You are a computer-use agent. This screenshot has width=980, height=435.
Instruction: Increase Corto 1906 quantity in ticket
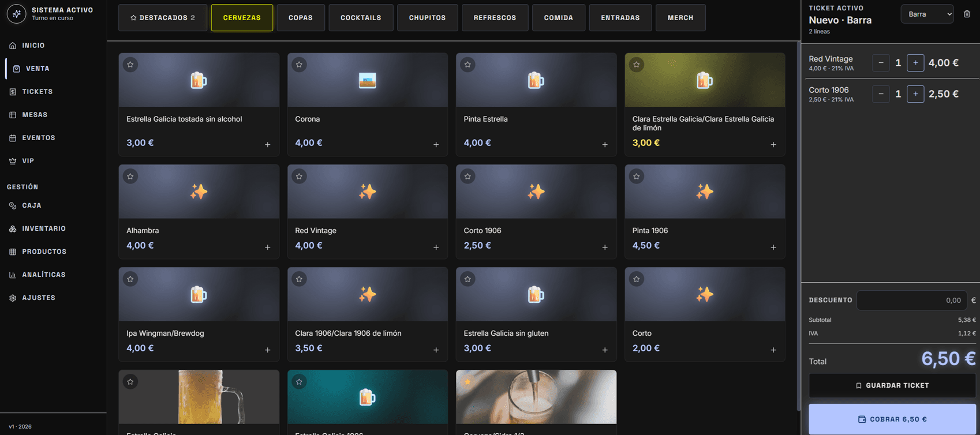click(915, 94)
